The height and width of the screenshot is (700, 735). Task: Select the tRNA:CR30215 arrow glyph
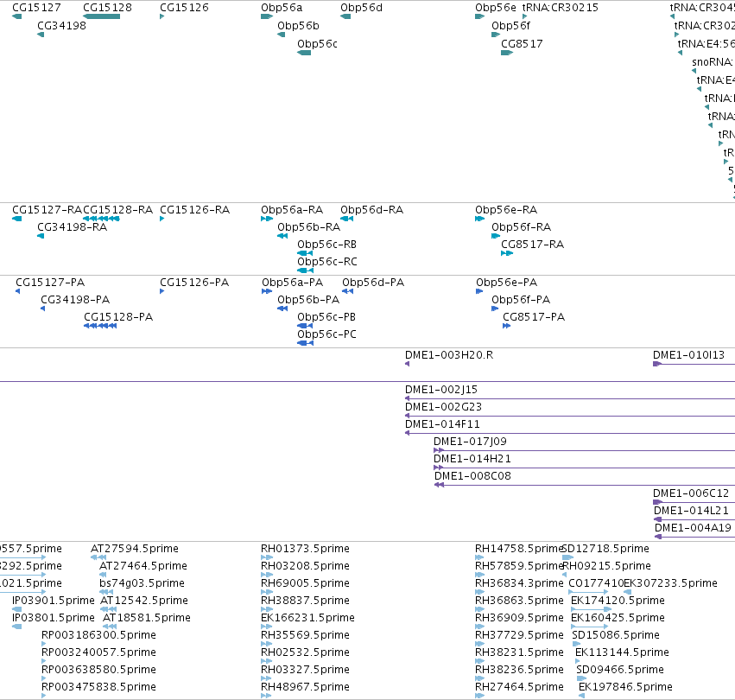coord(524,17)
